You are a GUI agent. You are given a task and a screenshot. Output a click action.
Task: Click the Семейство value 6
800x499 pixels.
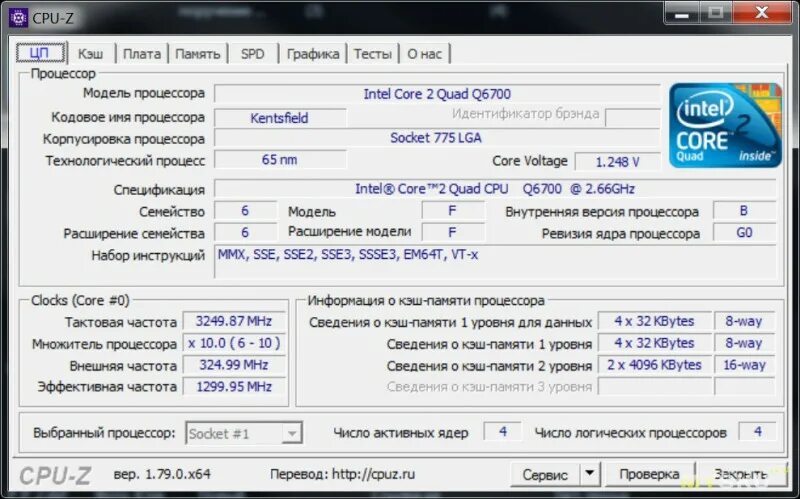245,211
